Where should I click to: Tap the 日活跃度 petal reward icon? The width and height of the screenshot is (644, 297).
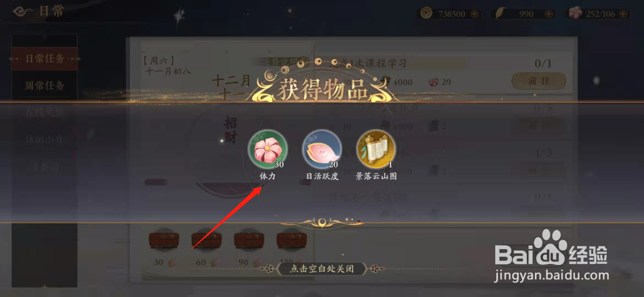[x=322, y=149]
